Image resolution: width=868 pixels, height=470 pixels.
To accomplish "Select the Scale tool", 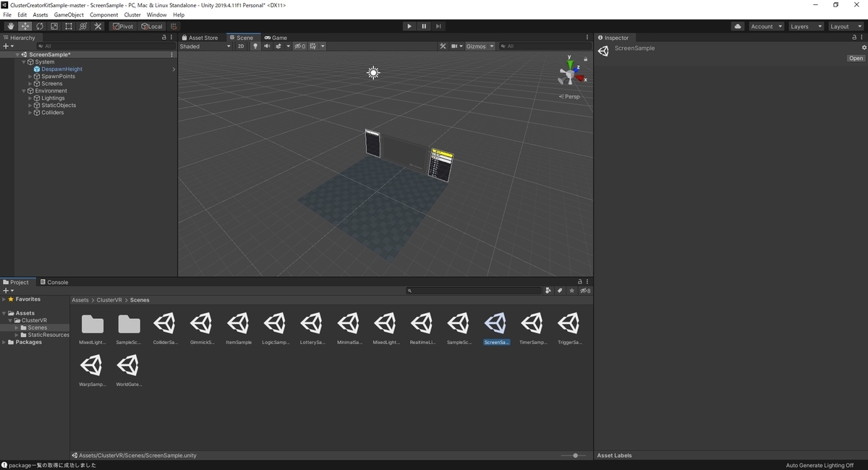I will 54,26.
